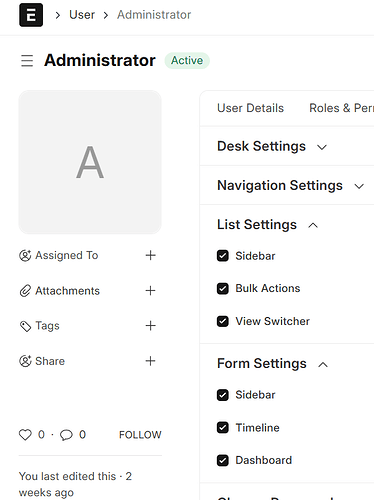Toggle Form Settings Dashboard checkbox
The width and height of the screenshot is (374, 500).
tap(223, 460)
